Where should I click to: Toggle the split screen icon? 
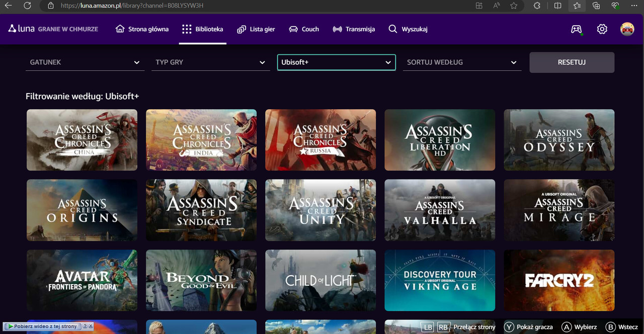[557, 6]
